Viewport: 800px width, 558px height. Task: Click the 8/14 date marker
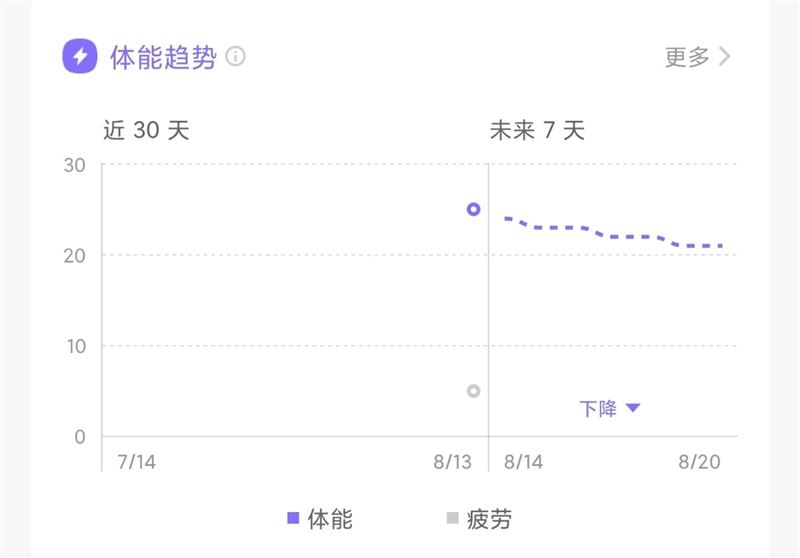[x=523, y=462]
